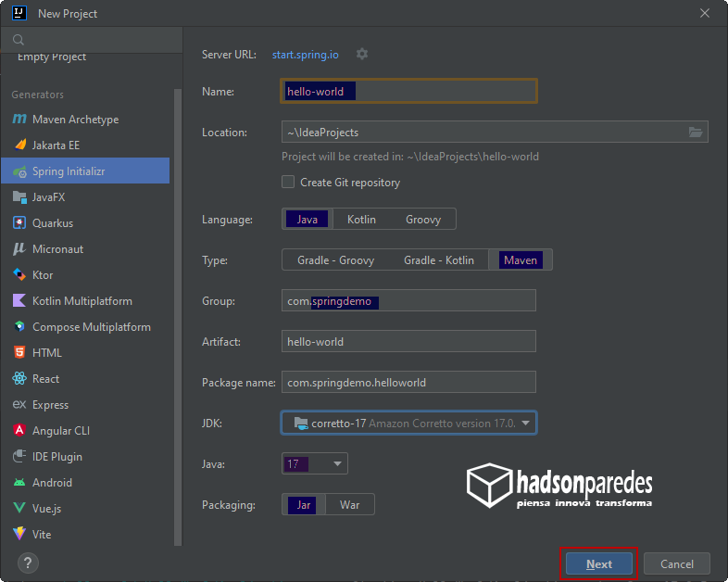Viewport: 728px width, 582px height.
Task: Open the JDK corretto-17 dropdown
Action: pyautogui.click(x=408, y=424)
